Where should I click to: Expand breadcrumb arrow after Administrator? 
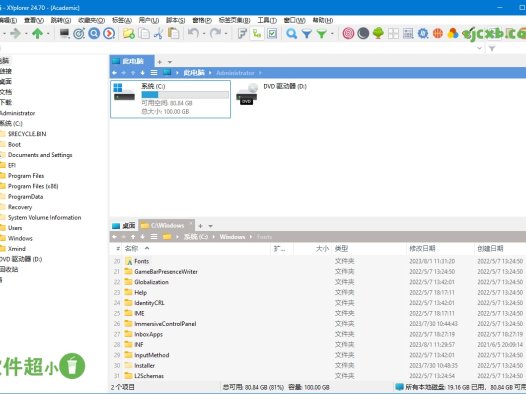pyautogui.click(x=260, y=73)
